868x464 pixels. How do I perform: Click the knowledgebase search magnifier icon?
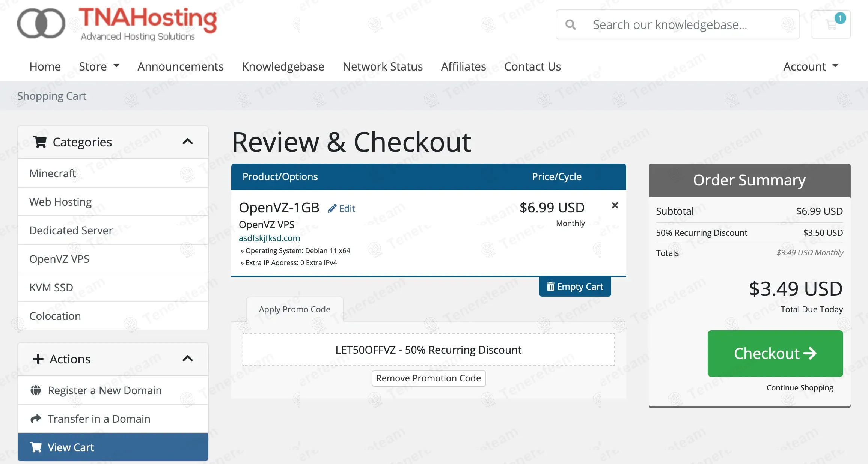point(570,25)
